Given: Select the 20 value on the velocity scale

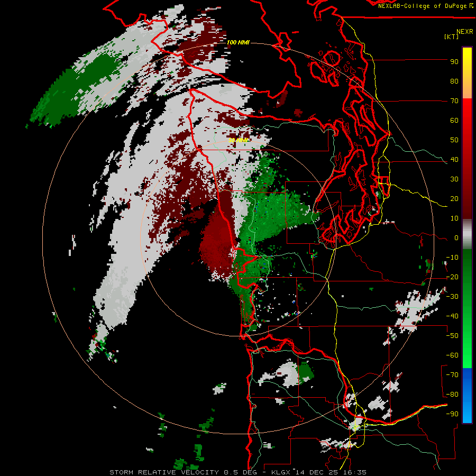Looking at the screenshot, I should click(x=454, y=198).
